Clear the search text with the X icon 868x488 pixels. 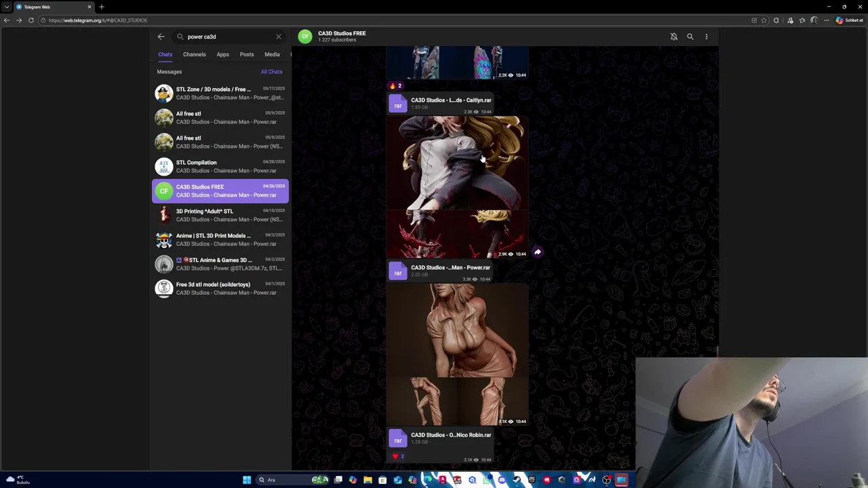(278, 37)
